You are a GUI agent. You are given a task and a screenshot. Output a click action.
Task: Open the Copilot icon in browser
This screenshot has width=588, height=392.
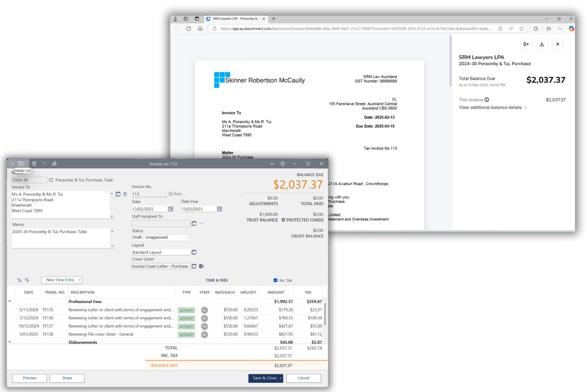pos(571,29)
